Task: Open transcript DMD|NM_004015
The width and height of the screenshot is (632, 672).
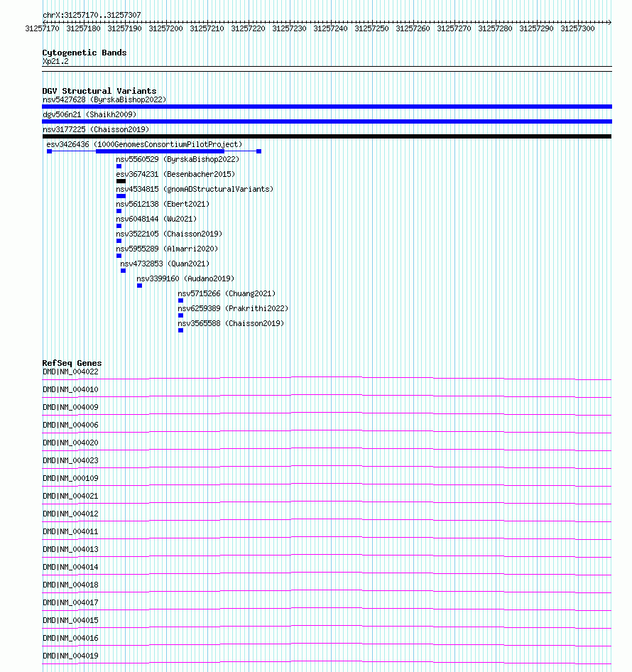Action: tap(70, 621)
